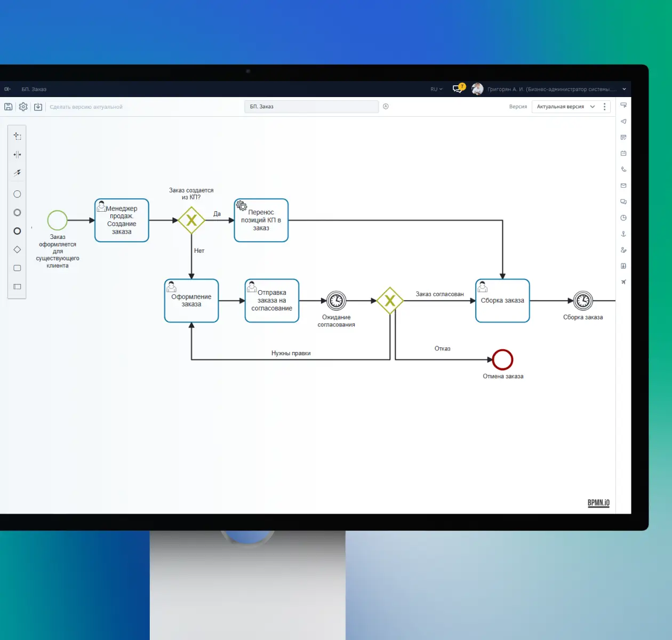Viewport: 672px width, 640px height.
Task: Activate the global connect tool
Action: tap(17, 173)
